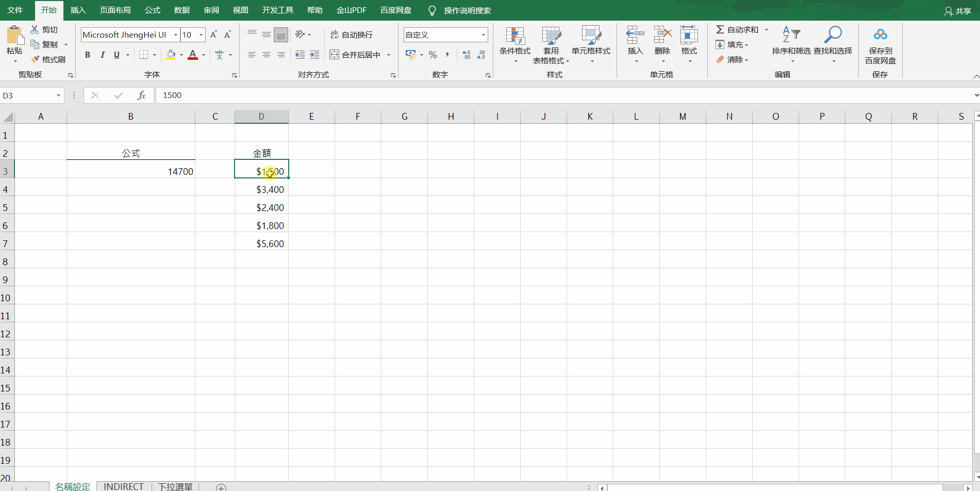Select the Format Painter brush
Viewport: 980px width, 491px height.
(x=35, y=59)
